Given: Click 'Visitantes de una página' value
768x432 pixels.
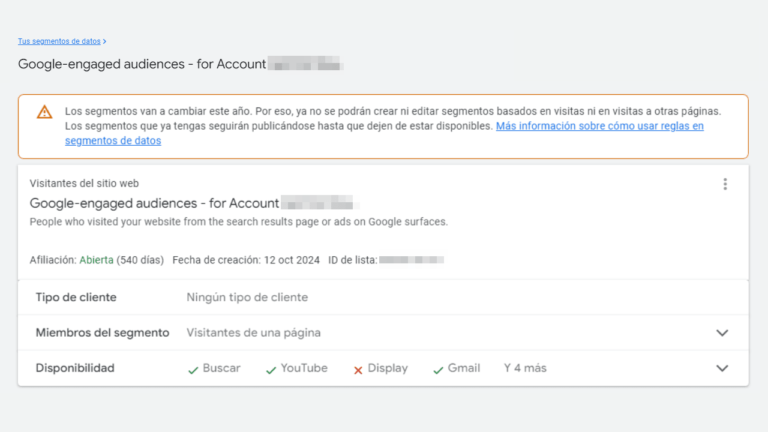Looking at the screenshot, I should point(253,333).
